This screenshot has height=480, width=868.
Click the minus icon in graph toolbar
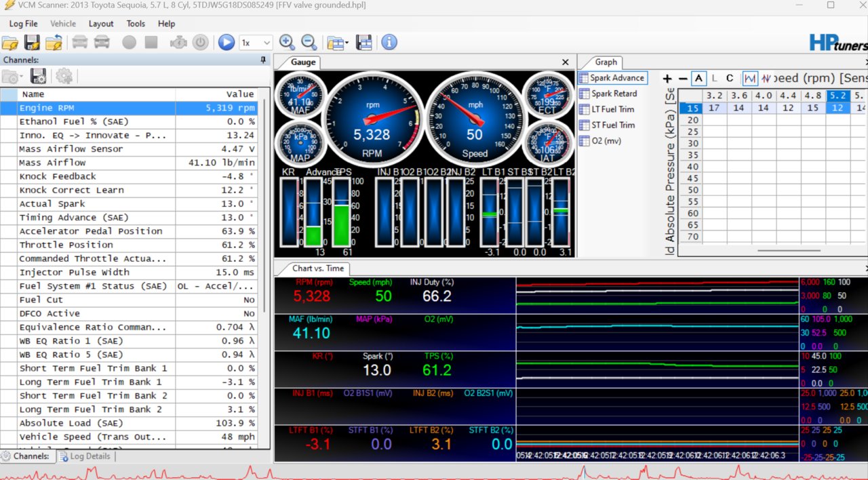click(x=683, y=79)
